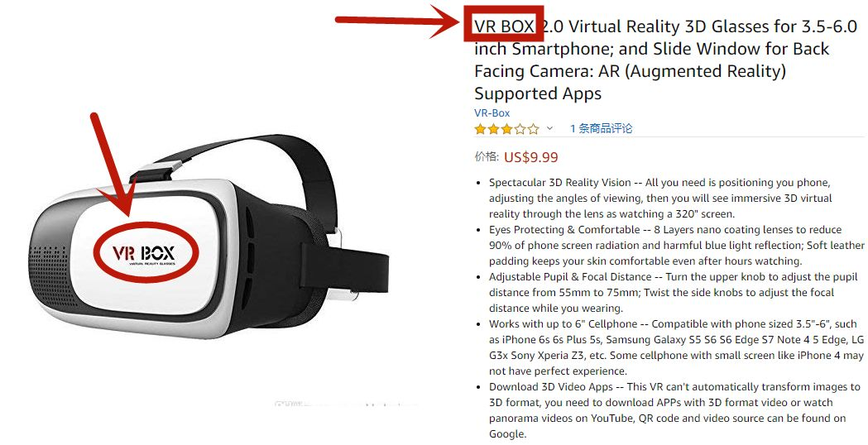Open the 1 条商品评论 reviews link
The width and height of the screenshot is (868, 445).
(602, 128)
